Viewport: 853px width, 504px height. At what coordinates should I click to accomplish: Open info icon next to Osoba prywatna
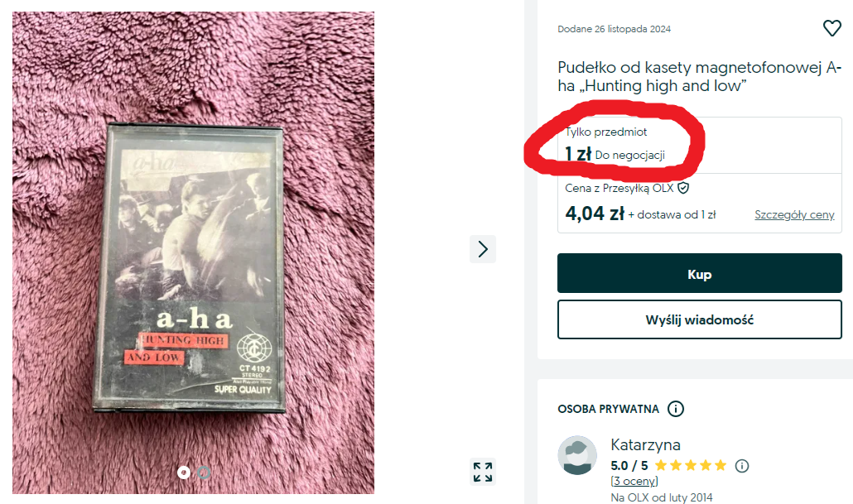pyautogui.click(x=676, y=409)
